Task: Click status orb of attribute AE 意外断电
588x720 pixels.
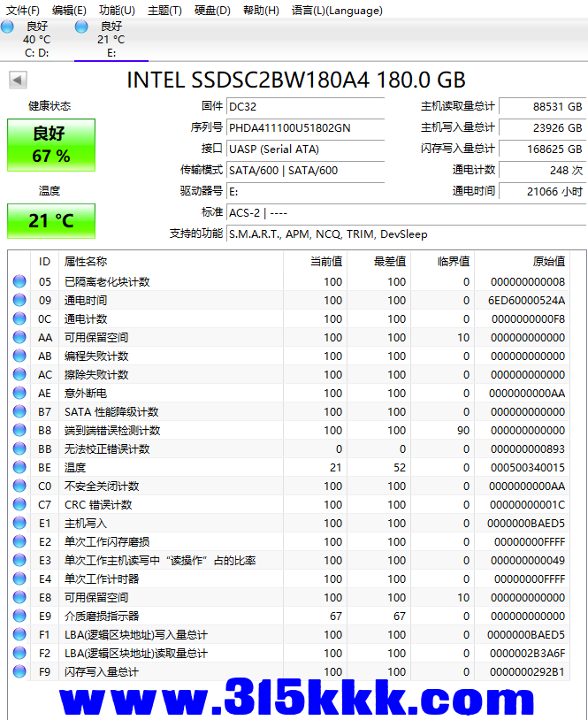Action: (19, 393)
